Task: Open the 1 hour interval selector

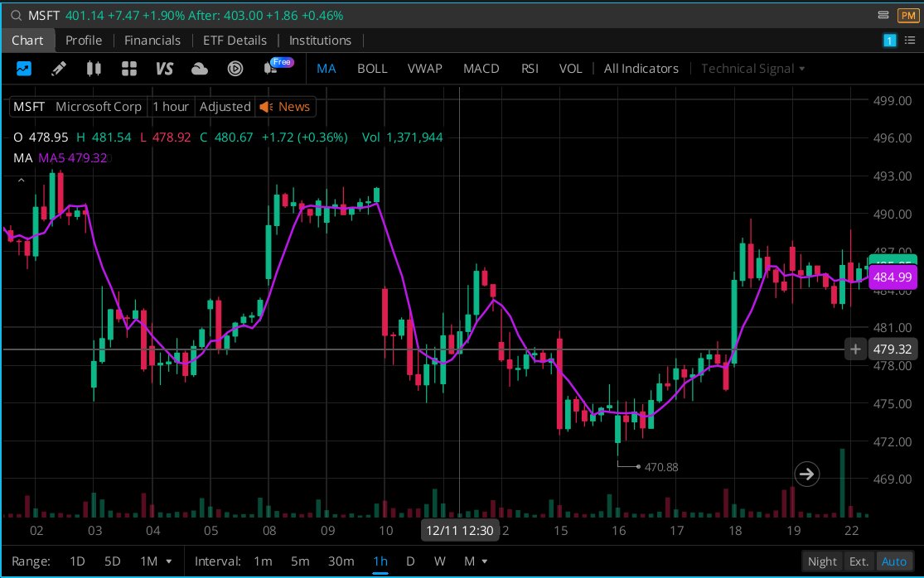Action: tap(171, 107)
